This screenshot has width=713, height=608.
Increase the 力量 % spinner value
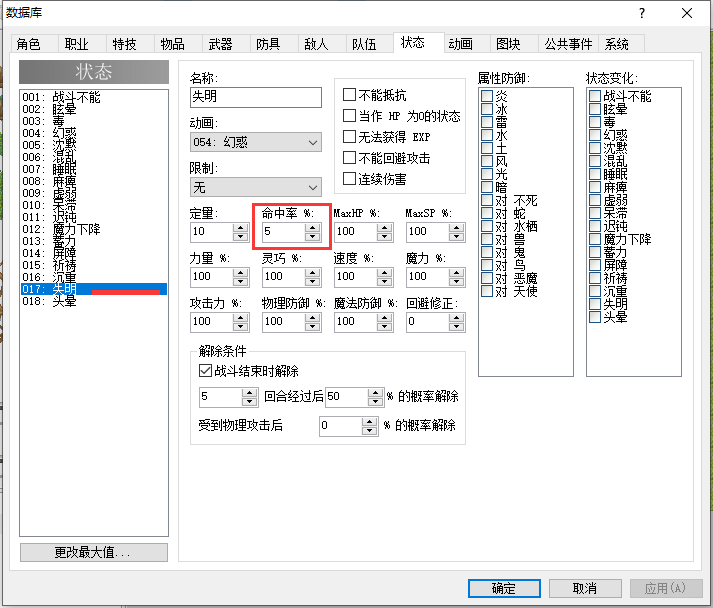[240, 272]
